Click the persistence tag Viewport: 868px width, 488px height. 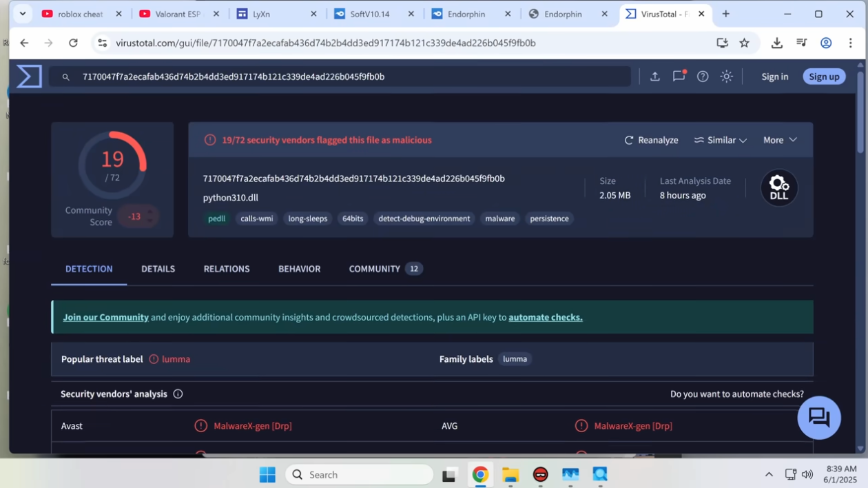click(x=549, y=218)
